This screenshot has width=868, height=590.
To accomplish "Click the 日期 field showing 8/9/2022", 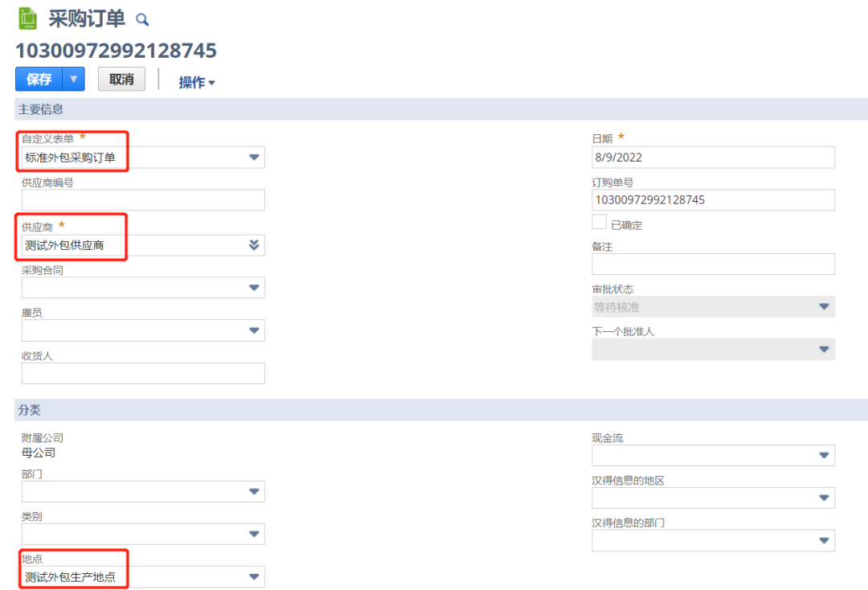I will click(x=713, y=158).
